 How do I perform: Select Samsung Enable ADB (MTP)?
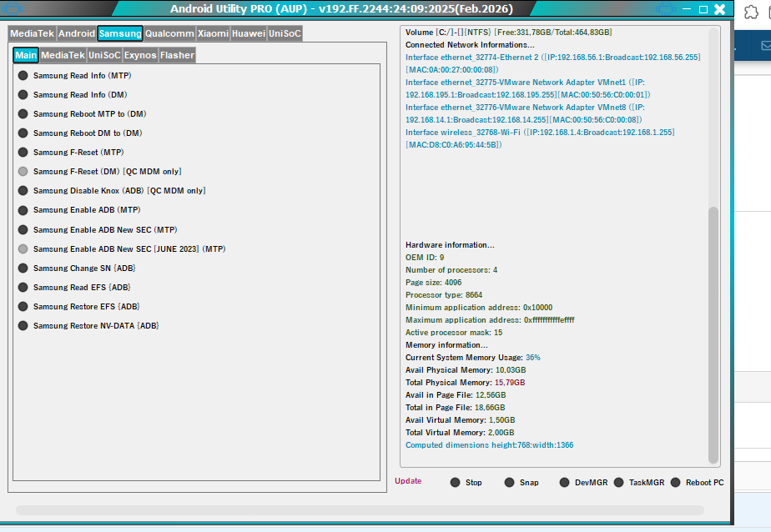23,210
